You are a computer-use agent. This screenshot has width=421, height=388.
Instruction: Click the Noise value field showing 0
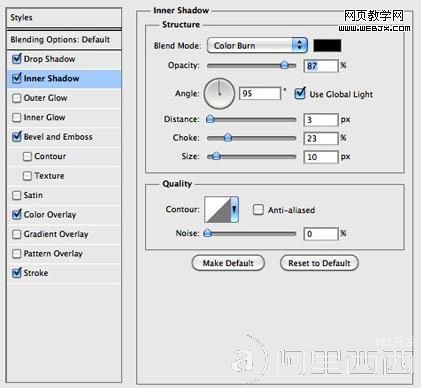[x=321, y=234]
